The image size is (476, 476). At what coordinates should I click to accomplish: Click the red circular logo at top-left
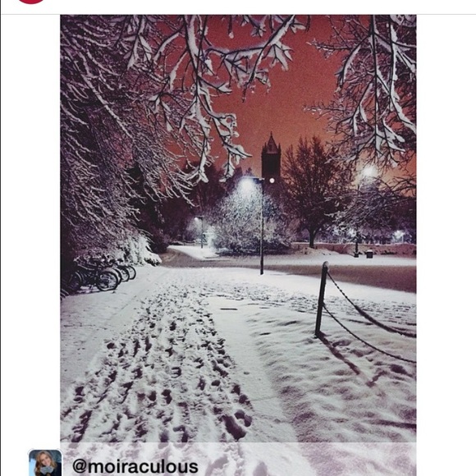[31, 1]
